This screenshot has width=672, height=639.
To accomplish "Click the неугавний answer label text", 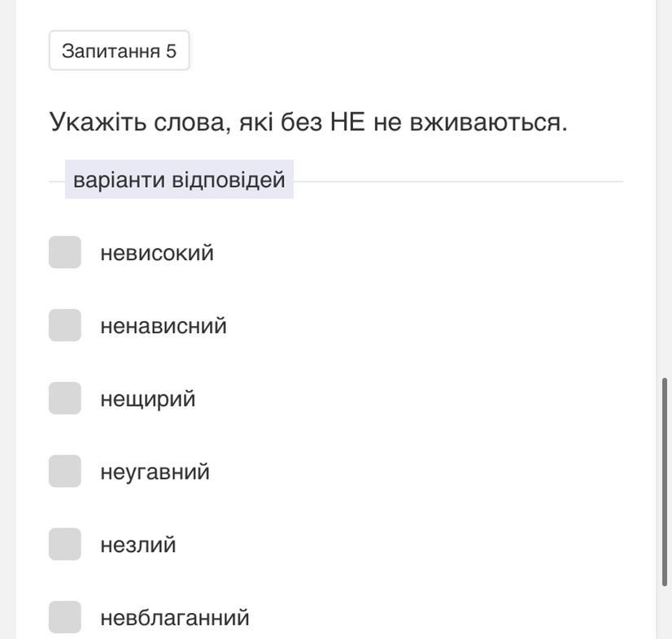I will click(x=155, y=472).
